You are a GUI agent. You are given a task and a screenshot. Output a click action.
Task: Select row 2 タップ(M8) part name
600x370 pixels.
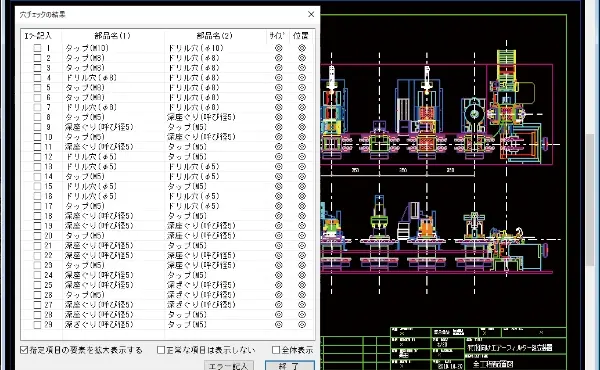[85, 58]
